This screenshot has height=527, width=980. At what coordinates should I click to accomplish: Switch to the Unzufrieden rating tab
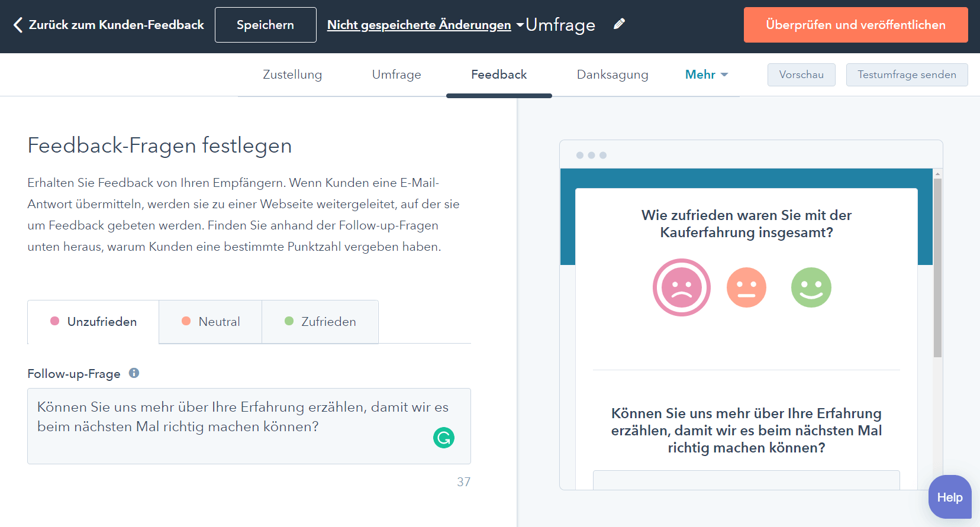point(94,322)
